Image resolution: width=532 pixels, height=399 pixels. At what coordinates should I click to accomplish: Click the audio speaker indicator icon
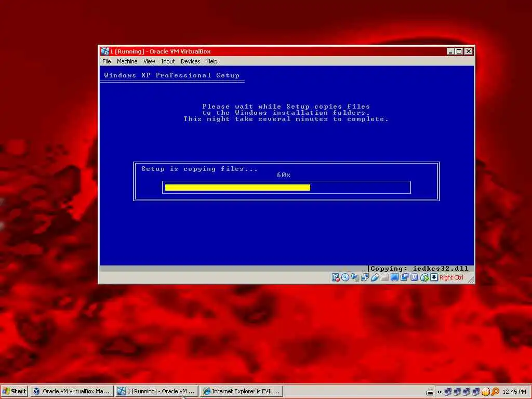point(355,277)
